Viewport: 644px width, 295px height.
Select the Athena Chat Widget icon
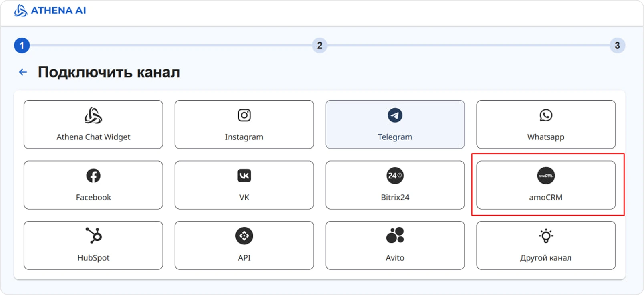[93, 115]
